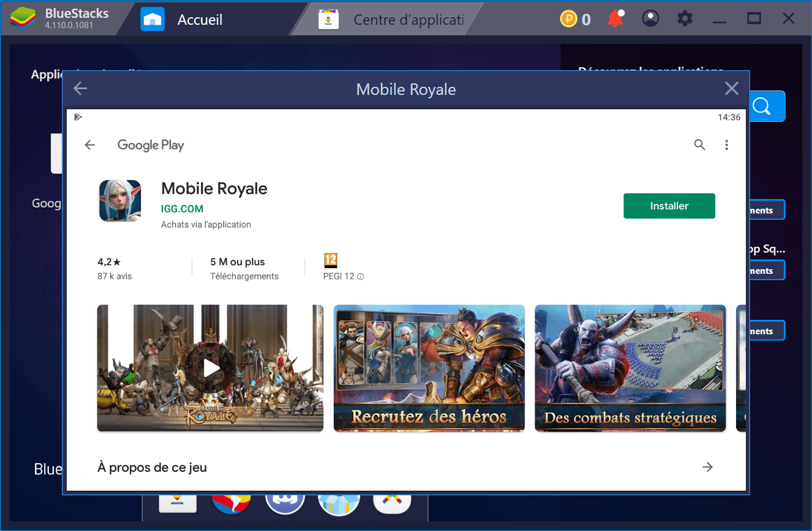Open notifications bell icon
The height and width of the screenshot is (531, 812).
click(x=615, y=19)
